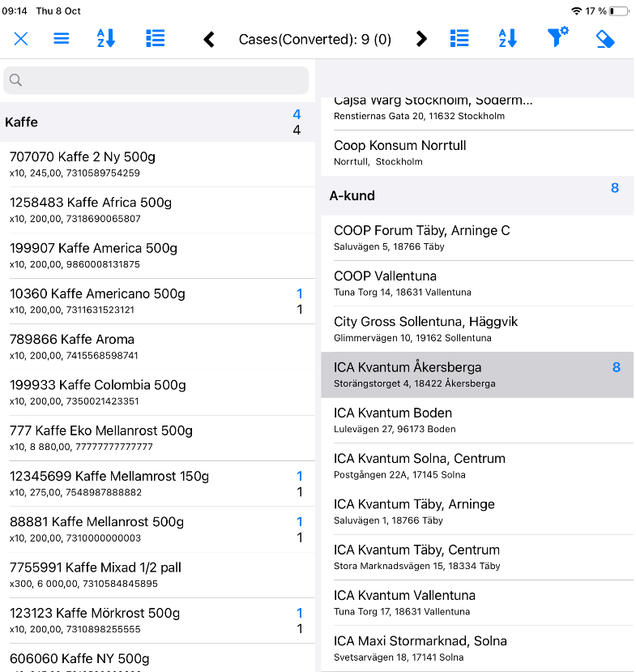The width and height of the screenshot is (636, 672).
Task: Sort the customer list A-Z (right sort icon)
Action: click(507, 39)
